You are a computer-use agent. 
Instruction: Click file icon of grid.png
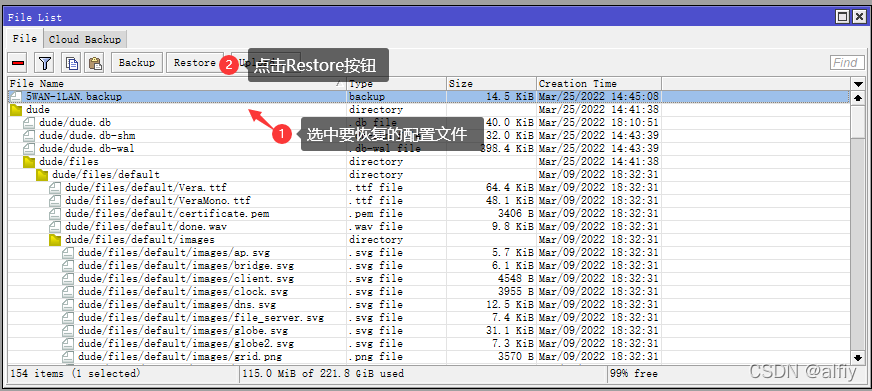click(x=68, y=357)
